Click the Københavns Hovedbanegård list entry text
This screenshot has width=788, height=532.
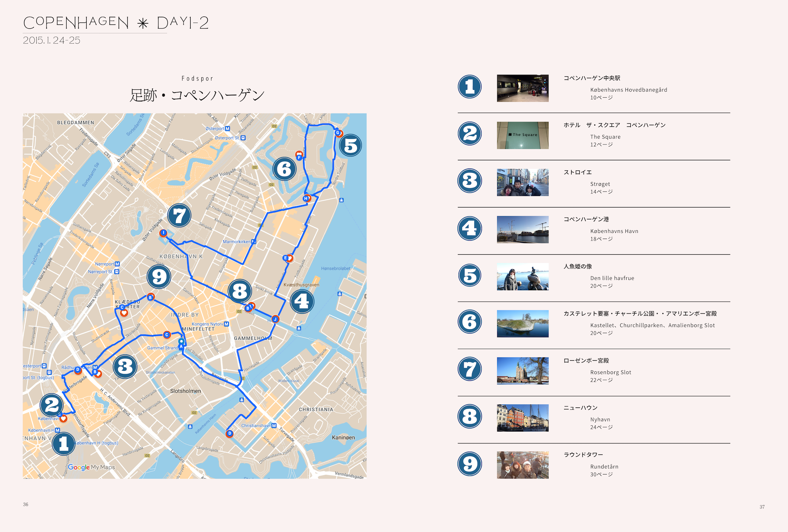(628, 90)
